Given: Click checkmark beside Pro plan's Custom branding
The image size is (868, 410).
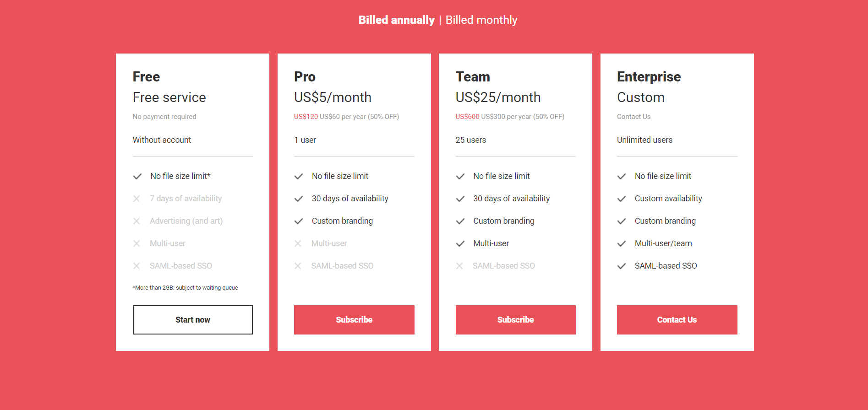Looking at the screenshot, I should 299,221.
